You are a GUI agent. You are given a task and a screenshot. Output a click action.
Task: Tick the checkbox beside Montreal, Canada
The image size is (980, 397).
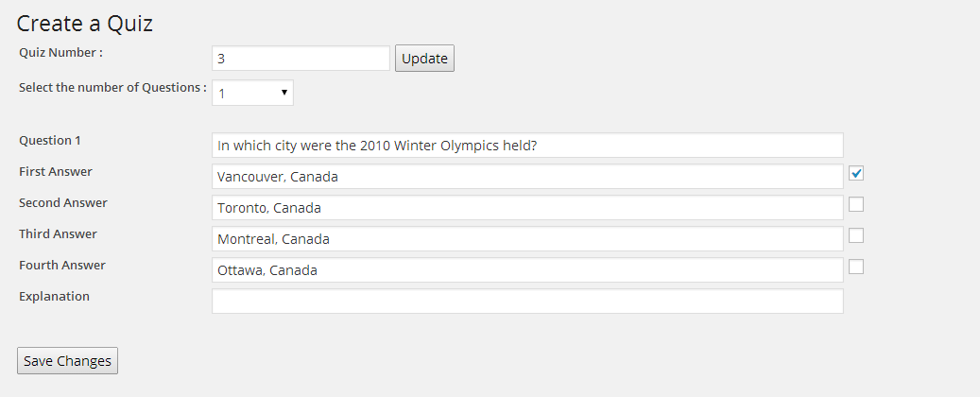coord(856,235)
